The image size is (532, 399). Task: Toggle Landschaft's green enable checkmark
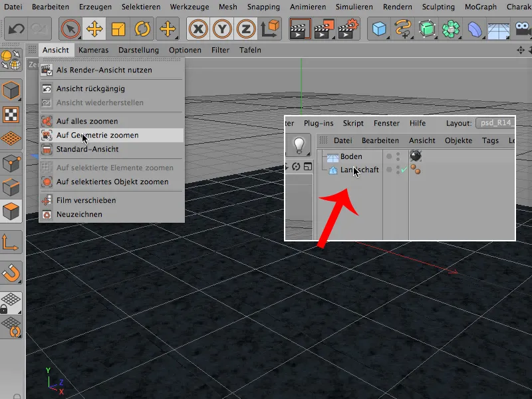coord(404,170)
